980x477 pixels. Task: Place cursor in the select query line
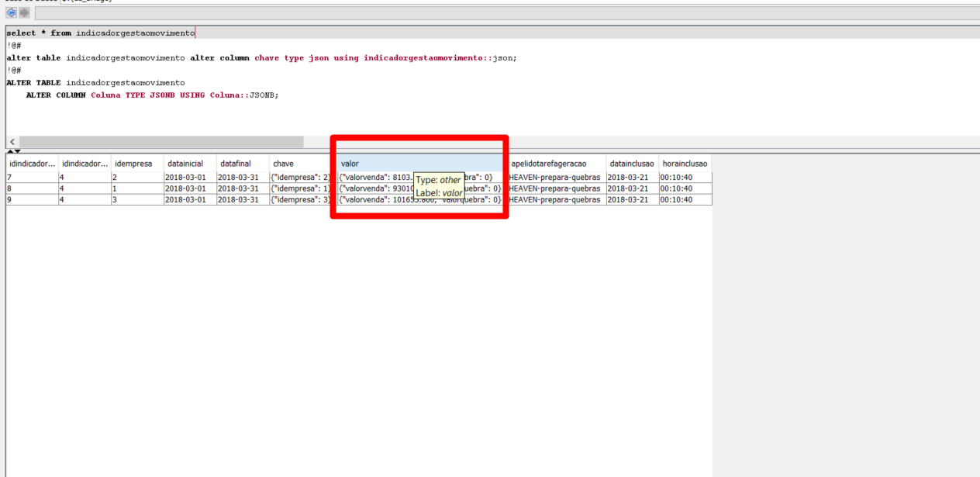pos(101,33)
